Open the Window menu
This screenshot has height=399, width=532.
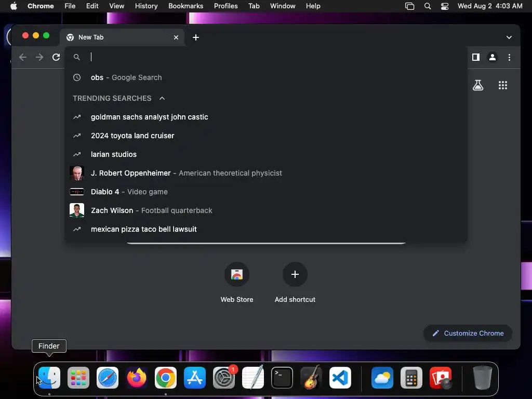283,6
